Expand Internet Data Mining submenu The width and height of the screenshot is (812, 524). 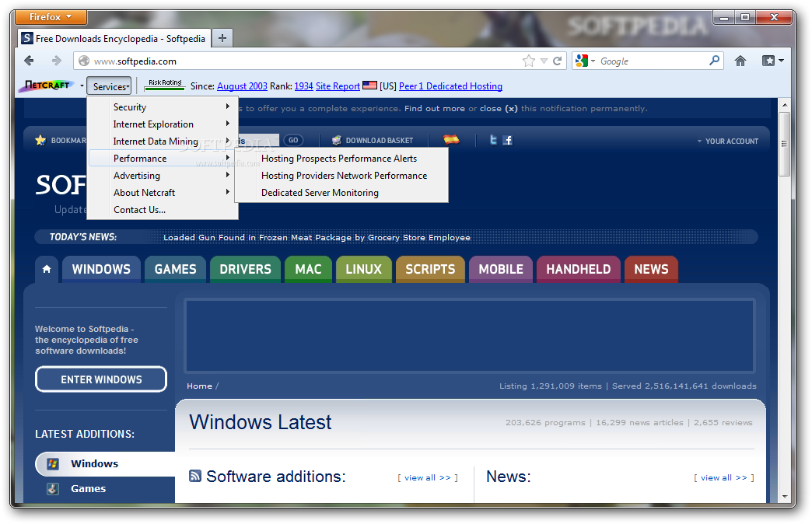pos(163,141)
